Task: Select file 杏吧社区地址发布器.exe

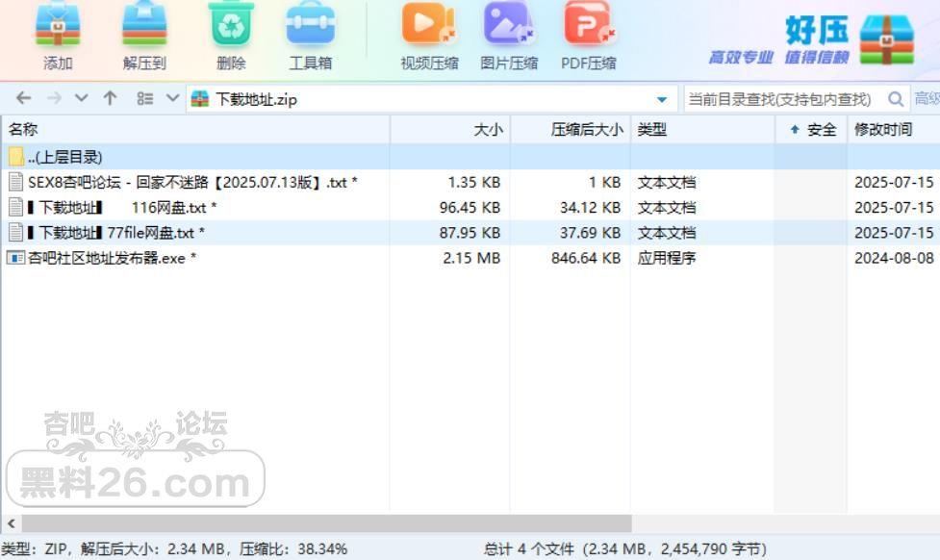Action: (470, 258)
